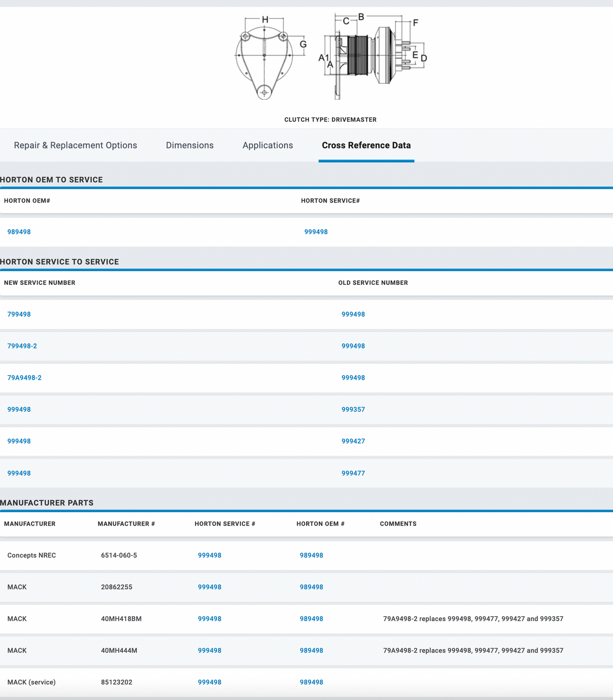Select the Applications tab

point(268,145)
